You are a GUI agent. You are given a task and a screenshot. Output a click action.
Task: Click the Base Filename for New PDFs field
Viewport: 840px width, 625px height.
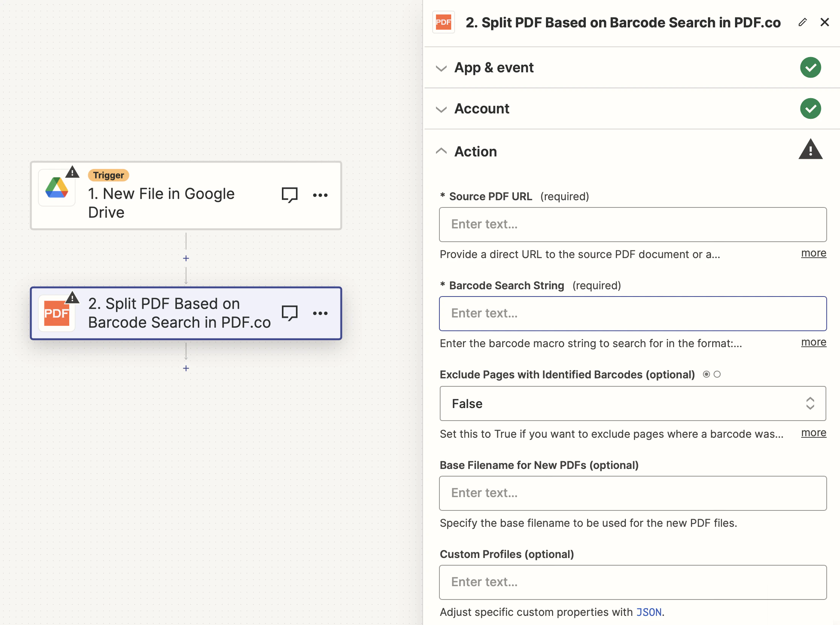[x=633, y=493]
